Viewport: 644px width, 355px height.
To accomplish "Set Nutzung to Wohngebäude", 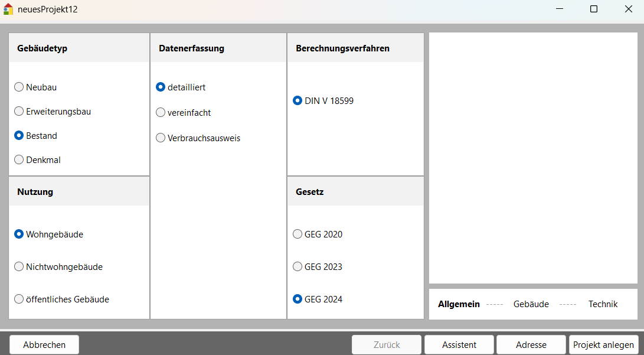I will (x=19, y=235).
